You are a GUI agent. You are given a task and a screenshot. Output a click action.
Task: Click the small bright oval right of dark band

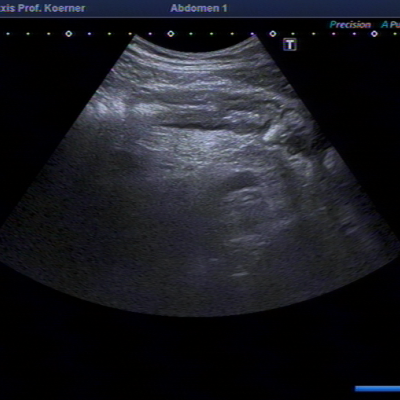(272, 133)
